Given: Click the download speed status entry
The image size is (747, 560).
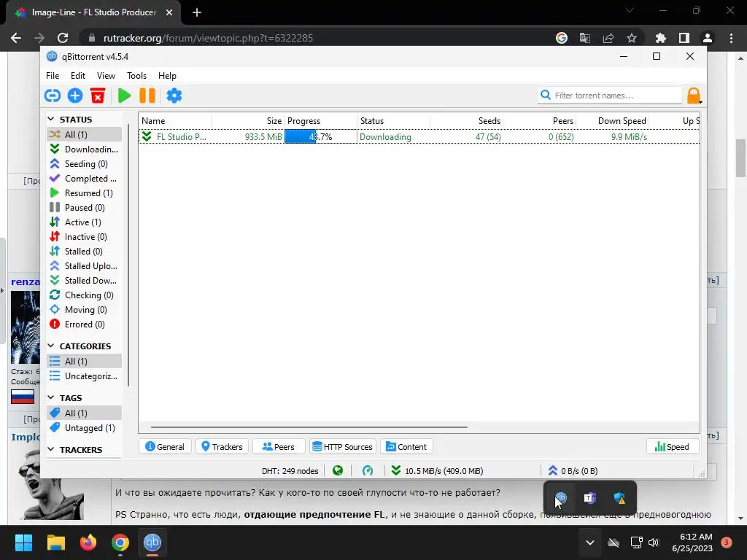Looking at the screenshot, I should [x=438, y=471].
